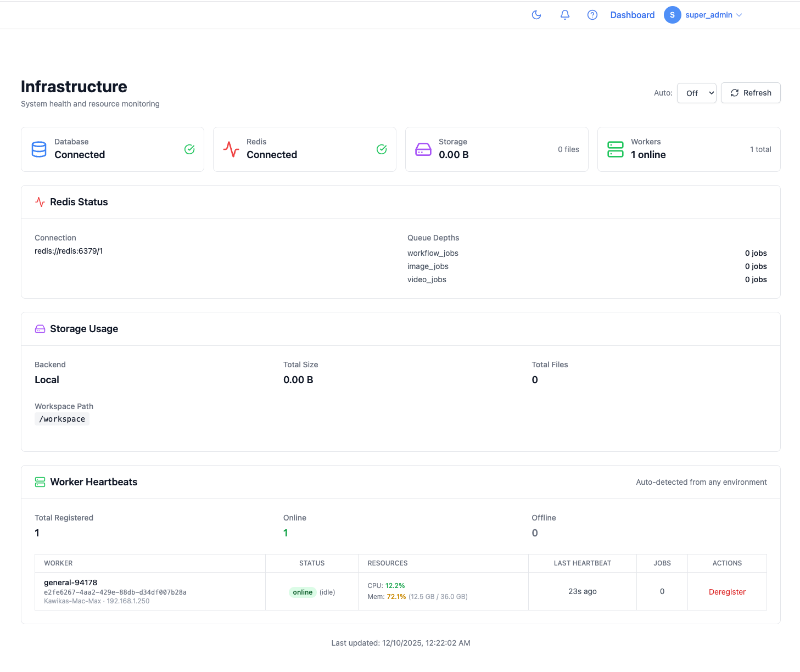Screen dimensions: 800x672
Task: Click the notification bell icon
Action: click(564, 15)
